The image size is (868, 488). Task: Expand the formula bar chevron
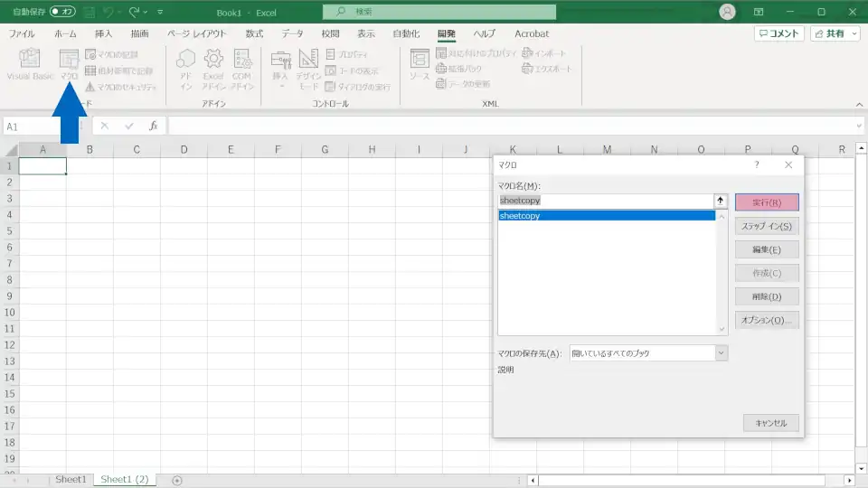click(x=859, y=127)
